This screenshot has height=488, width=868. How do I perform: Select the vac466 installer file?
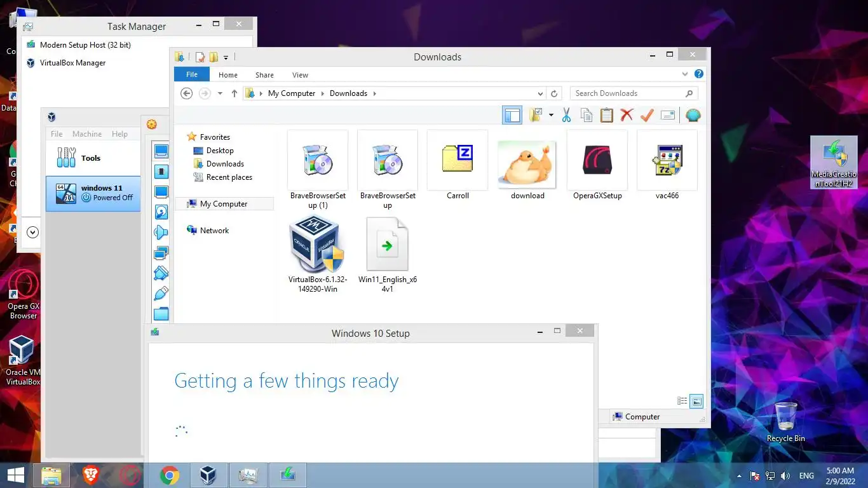667,165
